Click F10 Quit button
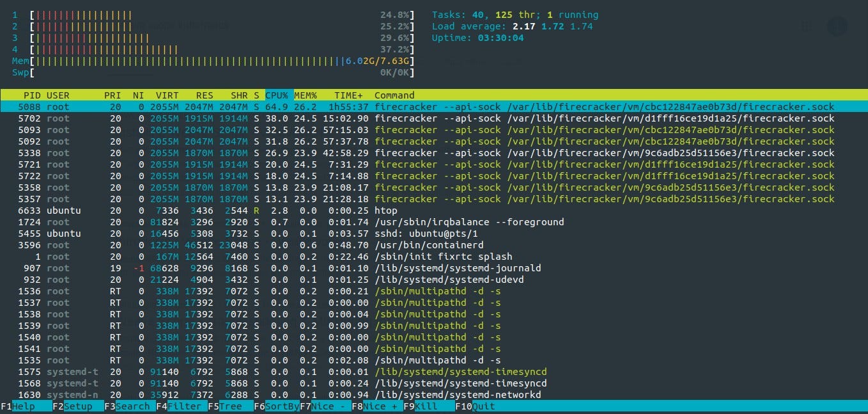868x414 pixels. [x=476, y=406]
